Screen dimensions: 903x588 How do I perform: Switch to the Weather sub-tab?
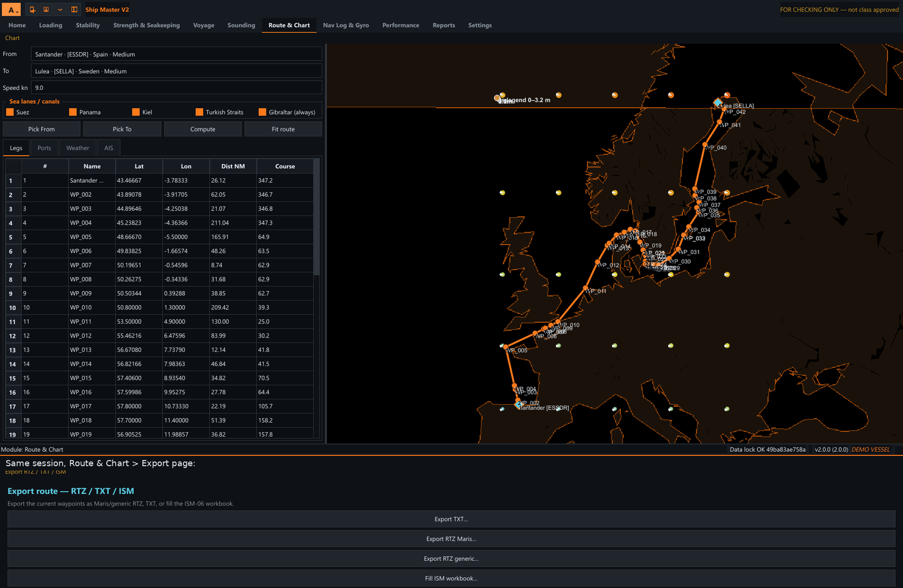(78, 148)
